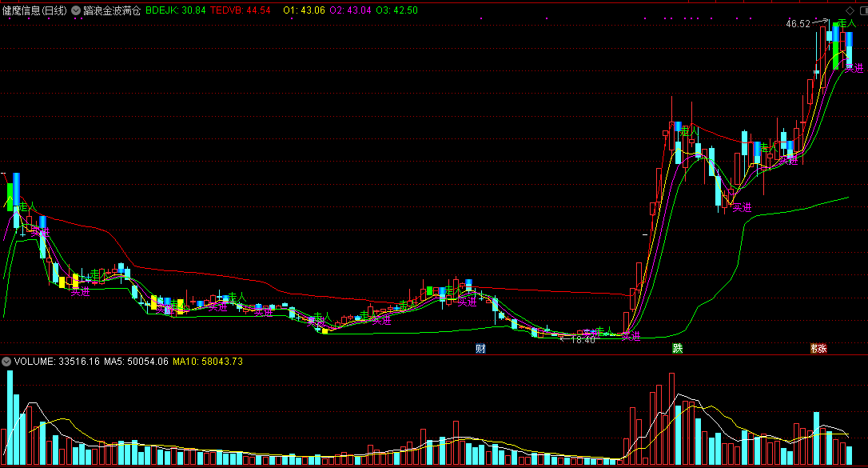
Task: Click the O2: 43.04 value
Action: pos(350,10)
